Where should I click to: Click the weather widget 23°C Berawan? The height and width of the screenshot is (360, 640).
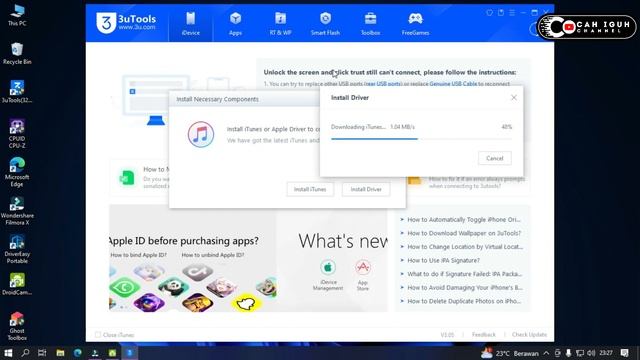(x=509, y=353)
